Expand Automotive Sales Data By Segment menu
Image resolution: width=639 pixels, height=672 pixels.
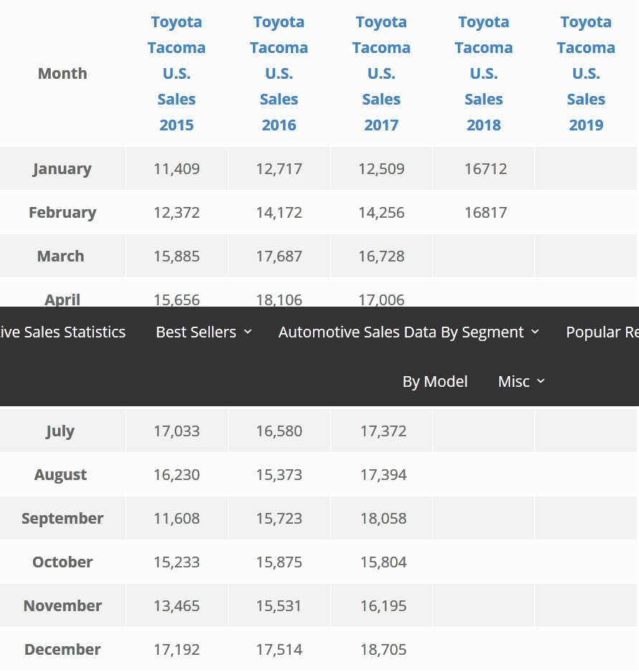coord(408,332)
